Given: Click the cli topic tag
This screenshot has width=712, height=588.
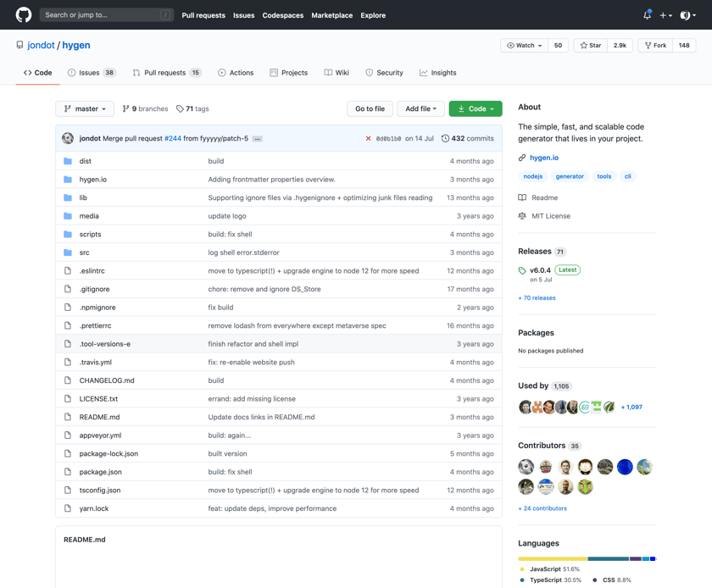Looking at the screenshot, I should [627, 176].
